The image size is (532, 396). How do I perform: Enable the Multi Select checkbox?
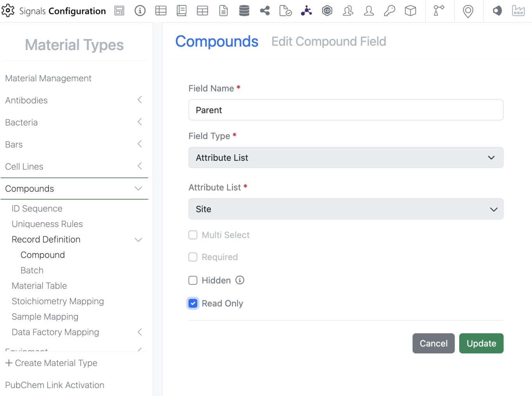(x=193, y=235)
